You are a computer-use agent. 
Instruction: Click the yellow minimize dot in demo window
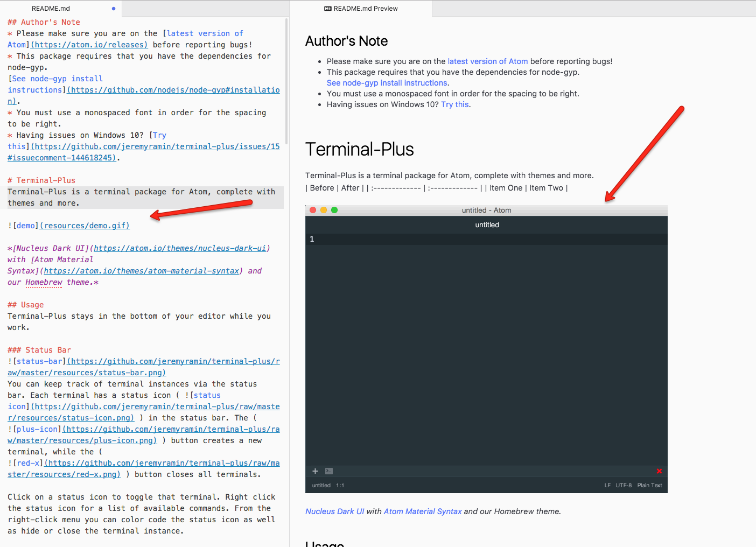point(324,210)
